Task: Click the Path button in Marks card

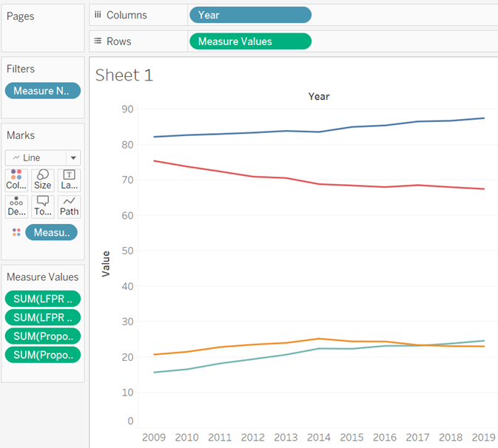Action: click(69, 206)
